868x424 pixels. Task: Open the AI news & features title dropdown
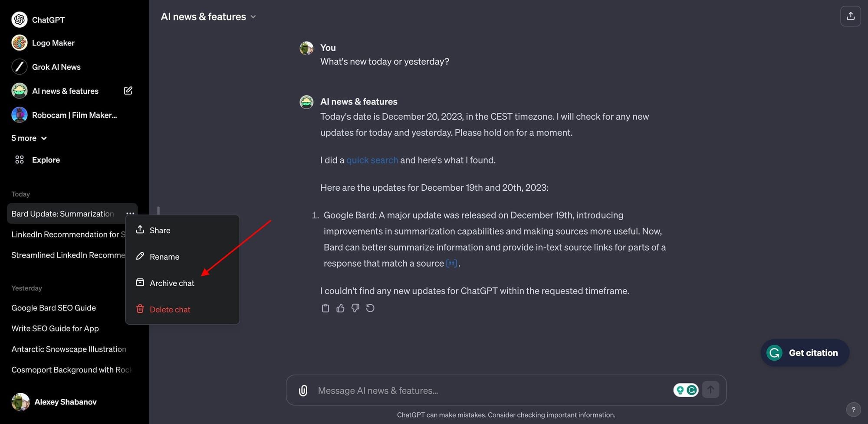tap(253, 16)
